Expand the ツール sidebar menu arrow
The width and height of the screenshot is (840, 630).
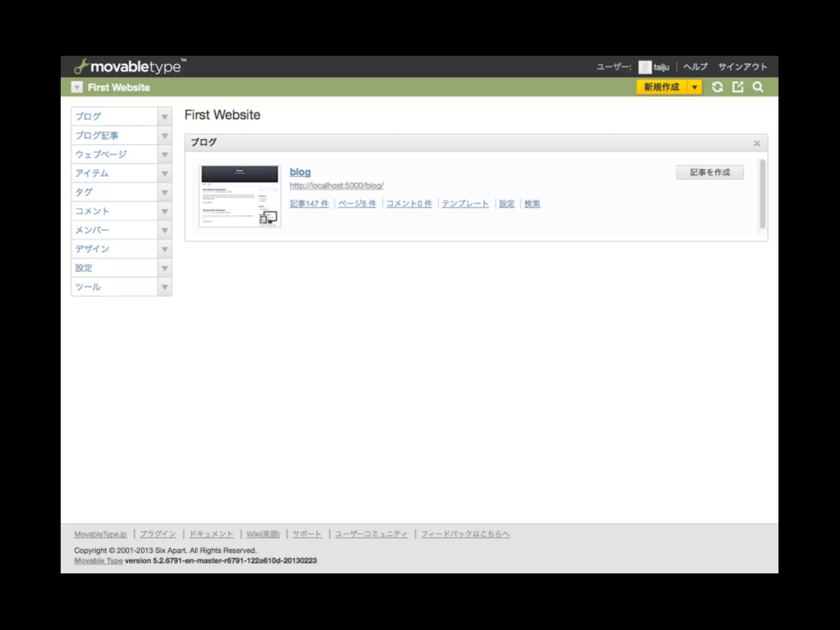164,287
